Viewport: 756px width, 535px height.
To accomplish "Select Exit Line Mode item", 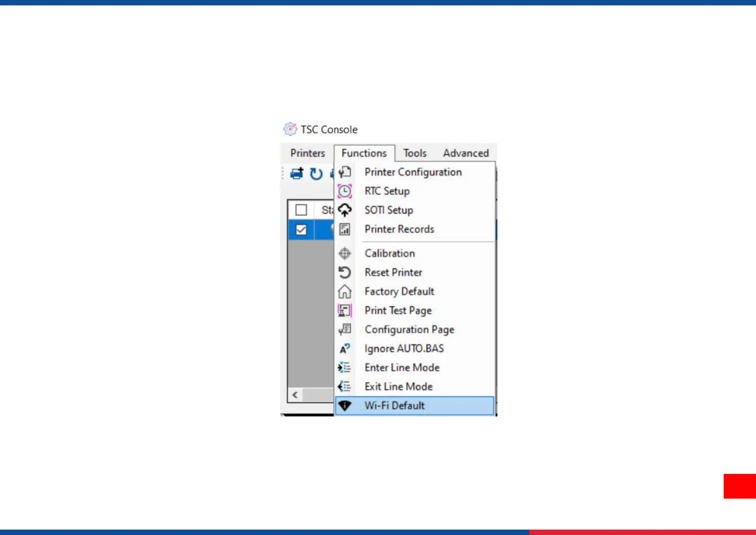I will (415, 387).
